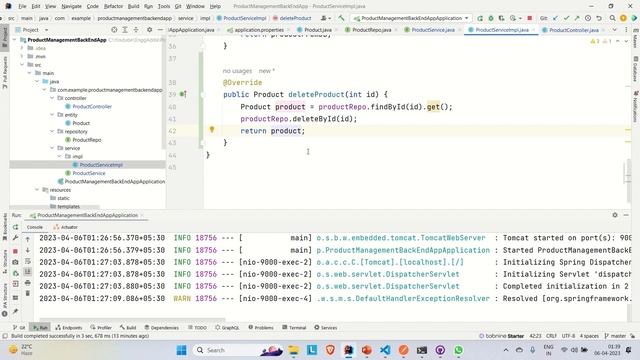Image resolution: width=640 pixels, height=360 pixels.
Task: Collapse the service package
Action: click(x=52, y=148)
